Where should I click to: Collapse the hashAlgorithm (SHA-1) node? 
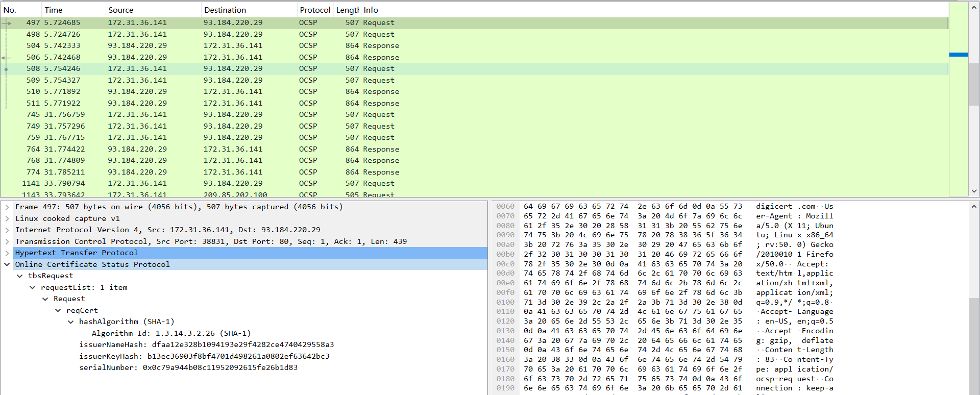[x=71, y=322]
